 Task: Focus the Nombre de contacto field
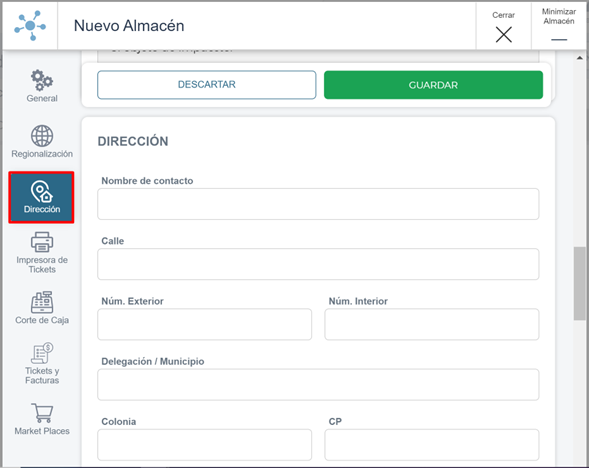point(318,204)
